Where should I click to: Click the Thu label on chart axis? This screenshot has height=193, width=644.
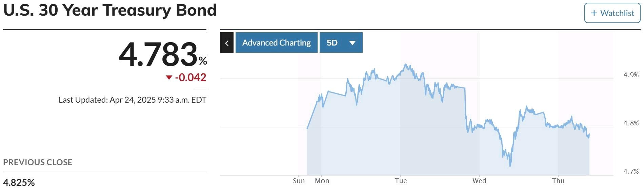click(558, 181)
